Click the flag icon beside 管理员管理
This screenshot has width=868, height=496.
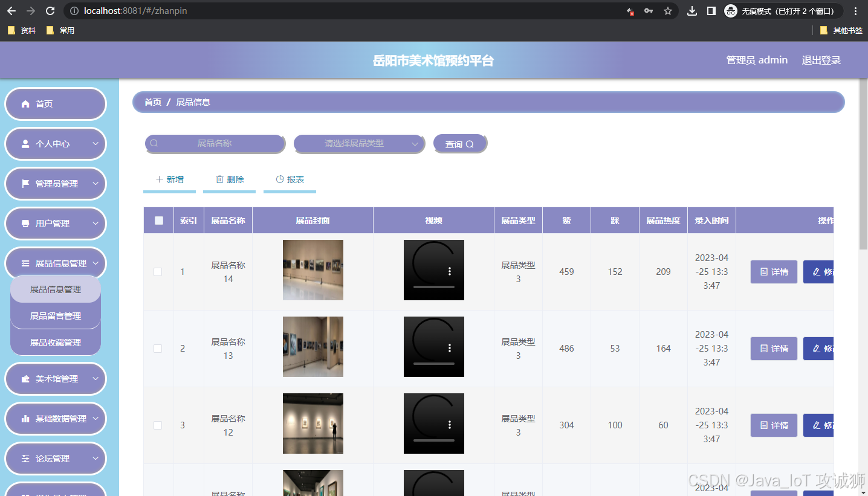25,184
